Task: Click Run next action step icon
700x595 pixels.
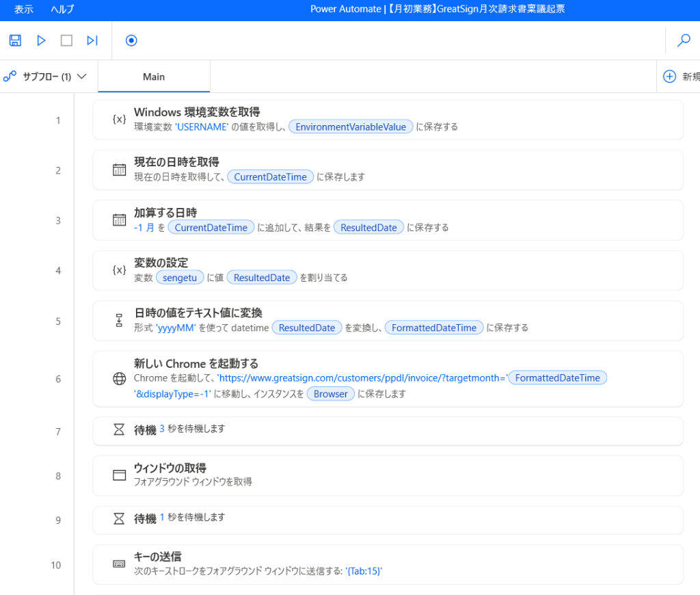Action: click(x=92, y=41)
